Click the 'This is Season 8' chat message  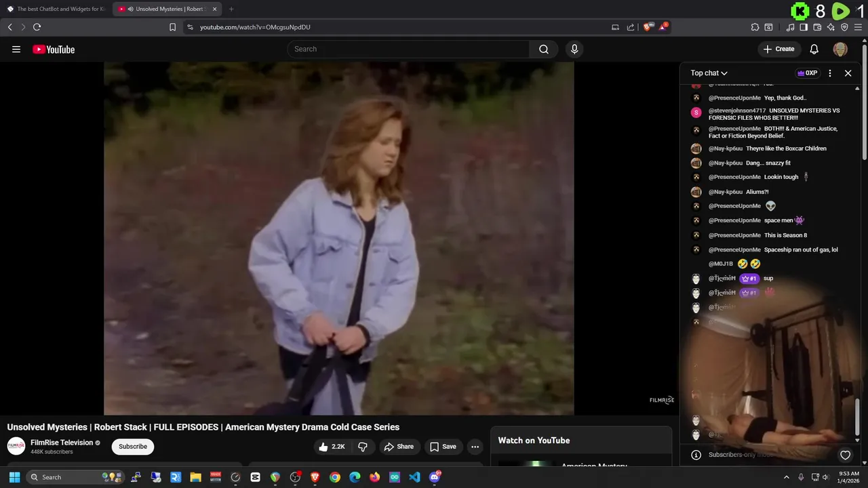(785, 235)
